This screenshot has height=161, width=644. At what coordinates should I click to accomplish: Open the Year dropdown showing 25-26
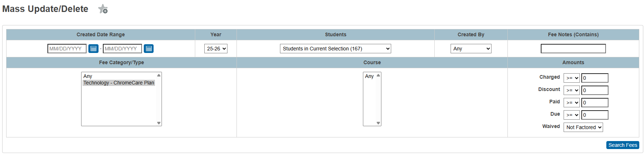(216, 49)
